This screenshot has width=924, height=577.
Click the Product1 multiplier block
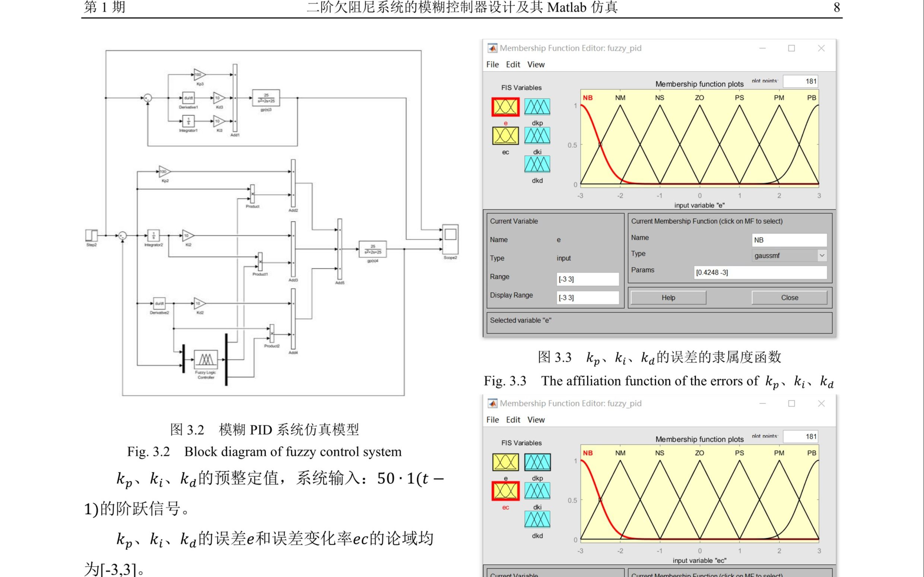click(x=260, y=262)
